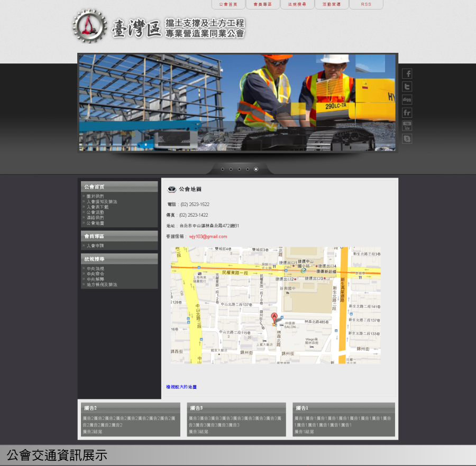
Task: Click the excavator banner image
Action: click(x=237, y=102)
